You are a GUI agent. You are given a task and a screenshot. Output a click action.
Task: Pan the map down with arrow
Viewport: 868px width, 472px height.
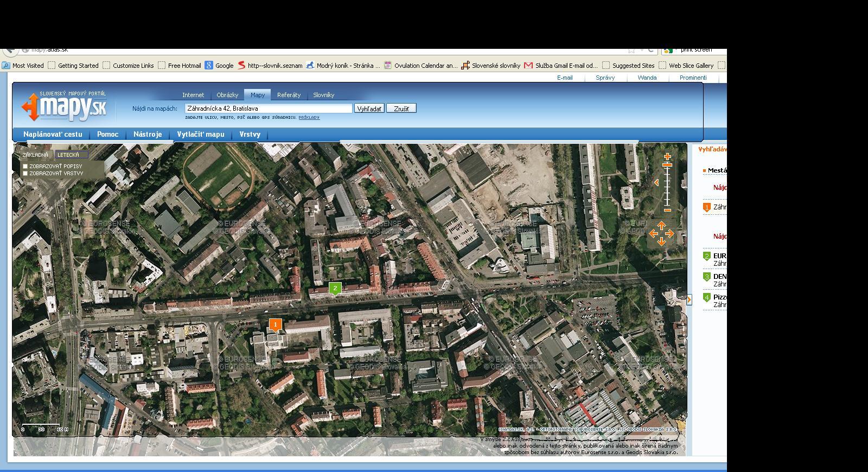point(661,242)
